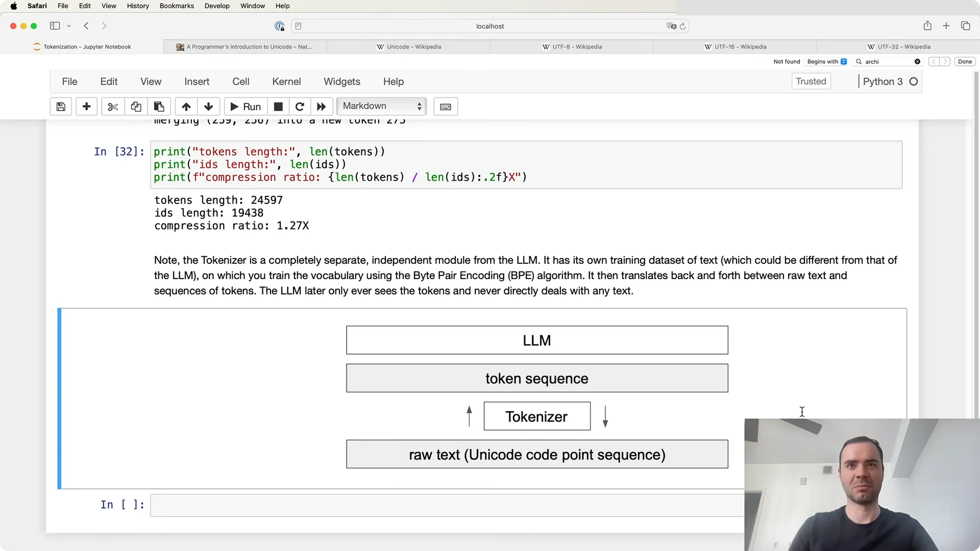Go back with Safari back arrow
The width and height of the screenshot is (980, 551).
tap(86, 26)
